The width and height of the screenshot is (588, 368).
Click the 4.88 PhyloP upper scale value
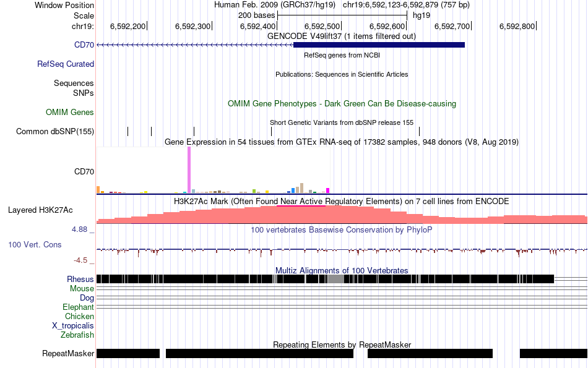click(x=79, y=229)
